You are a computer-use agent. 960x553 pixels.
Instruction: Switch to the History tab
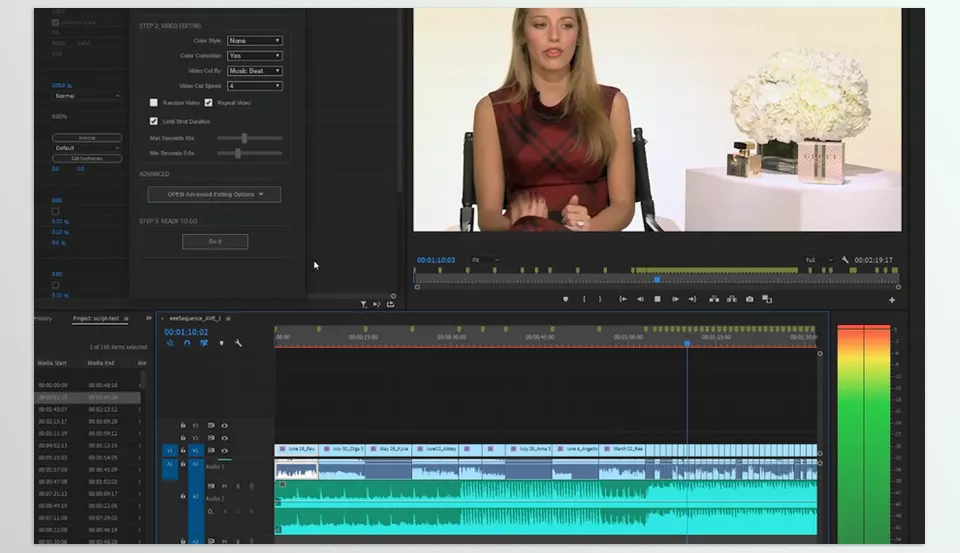point(43,318)
